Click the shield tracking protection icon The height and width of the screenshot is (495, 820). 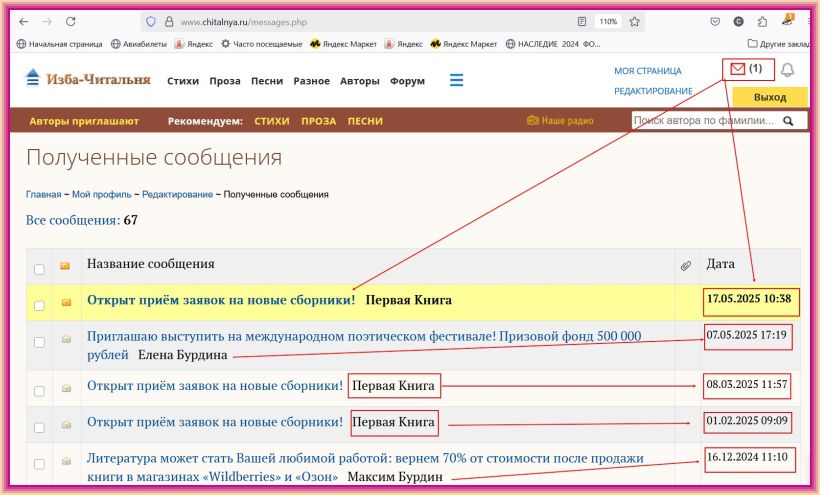coord(151,21)
